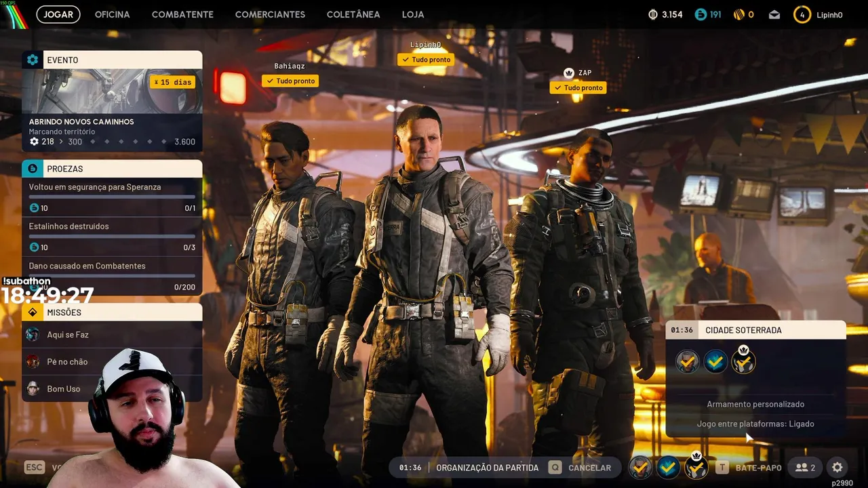Click the ESC back key button
The width and height of the screenshot is (868, 488).
[35, 467]
